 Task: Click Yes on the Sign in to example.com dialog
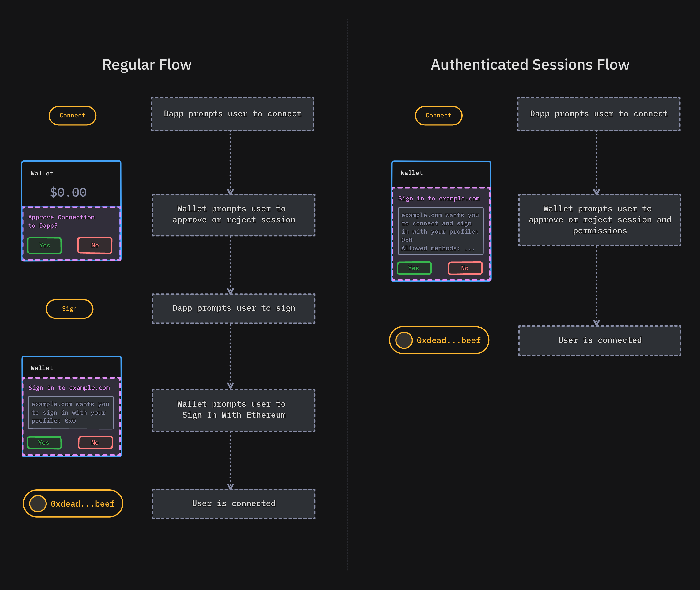(x=44, y=442)
